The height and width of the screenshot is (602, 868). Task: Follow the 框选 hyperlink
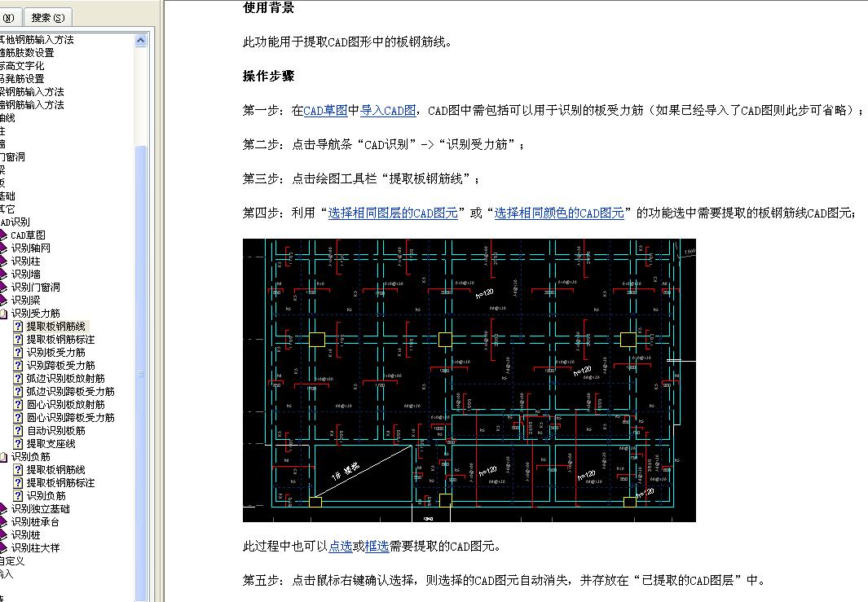coord(377,547)
